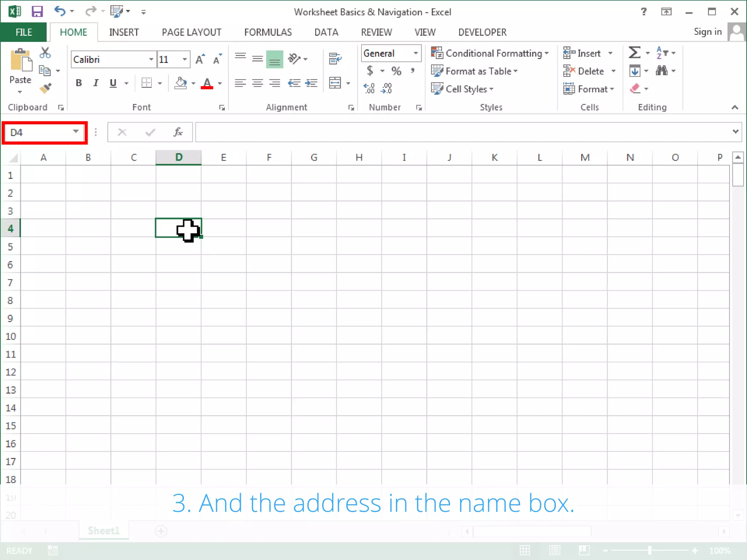This screenshot has width=747, height=560.
Task: Save the workbook with the floppy disk icon
Action: coord(37,12)
